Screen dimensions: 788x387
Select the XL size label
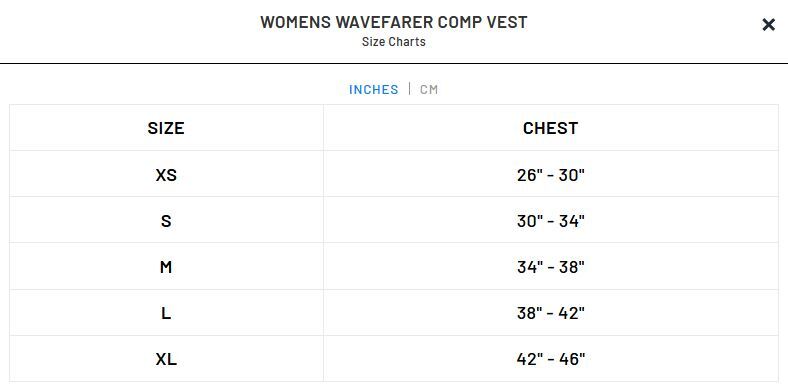click(x=166, y=359)
